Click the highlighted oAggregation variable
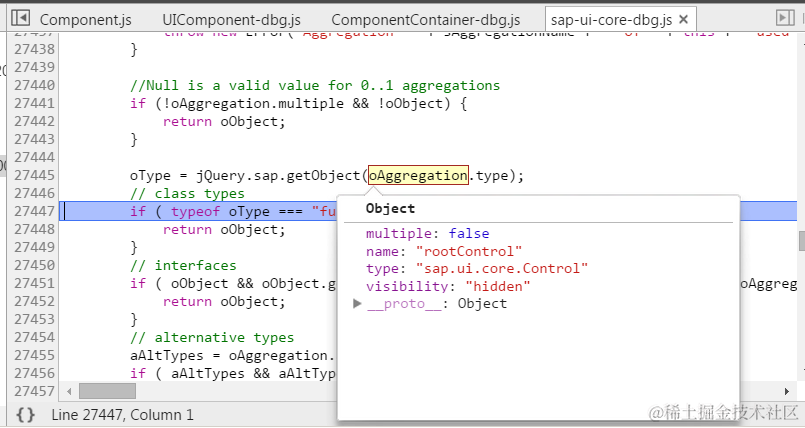The height and width of the screenshot is (428, 805). click(x=418, y=176)
